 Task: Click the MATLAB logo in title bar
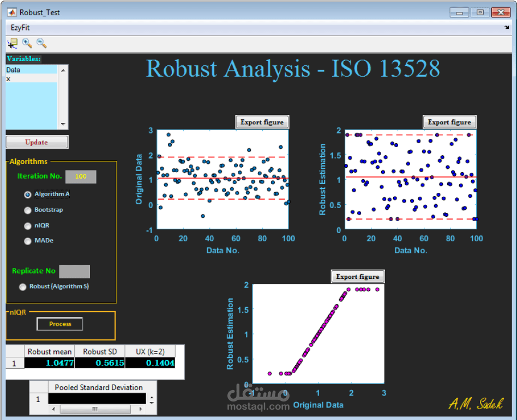point(12,13)
